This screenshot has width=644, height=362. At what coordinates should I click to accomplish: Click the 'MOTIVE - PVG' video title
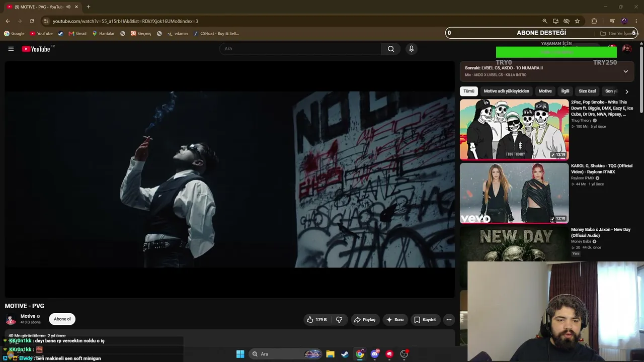25,306
